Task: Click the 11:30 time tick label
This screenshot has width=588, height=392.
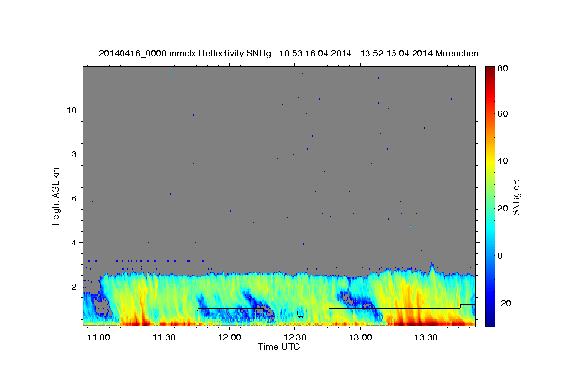Action: (164, 338)
